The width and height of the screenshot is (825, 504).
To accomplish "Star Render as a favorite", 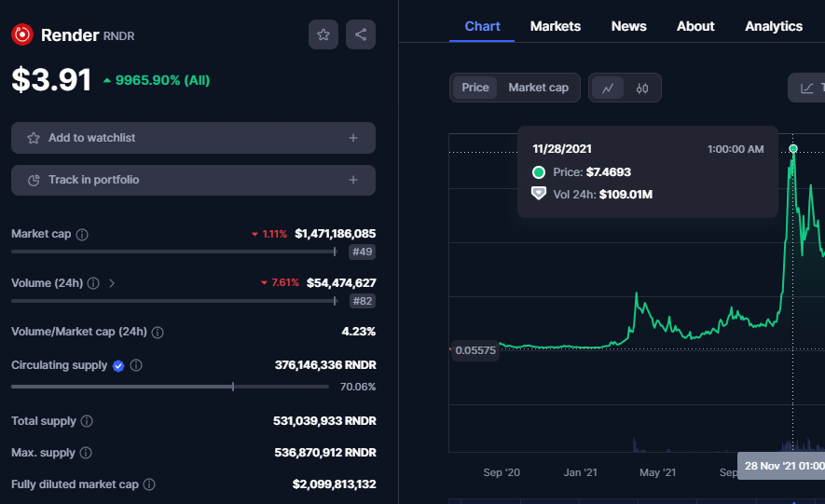I will (323, 34).
